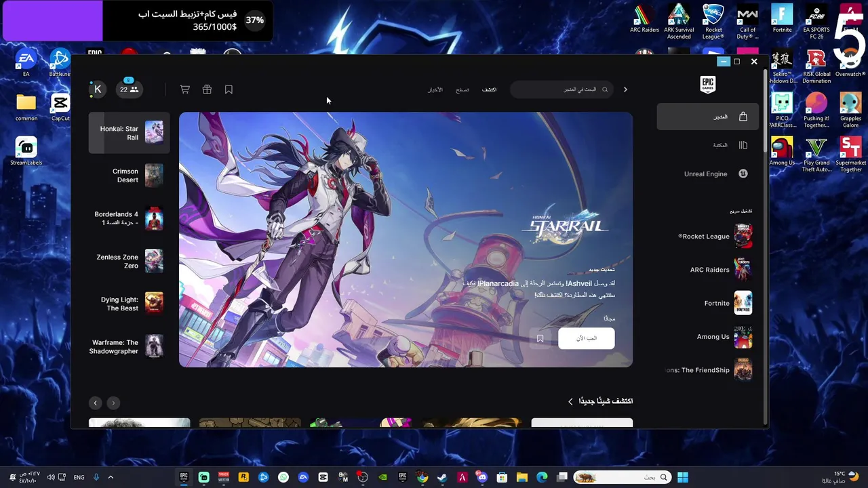Open Rocket League desktop shortcut

pyautogui.click(x=713, y=22)
